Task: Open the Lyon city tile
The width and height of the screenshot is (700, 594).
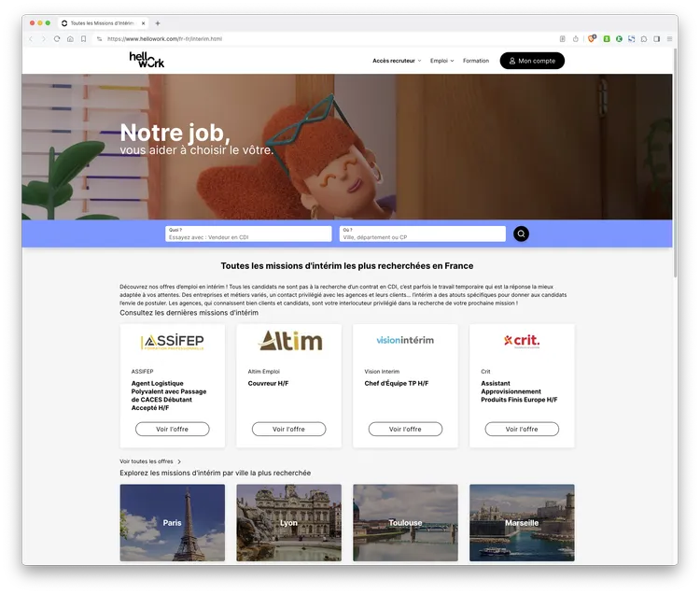Action: (x=288, y=522)
